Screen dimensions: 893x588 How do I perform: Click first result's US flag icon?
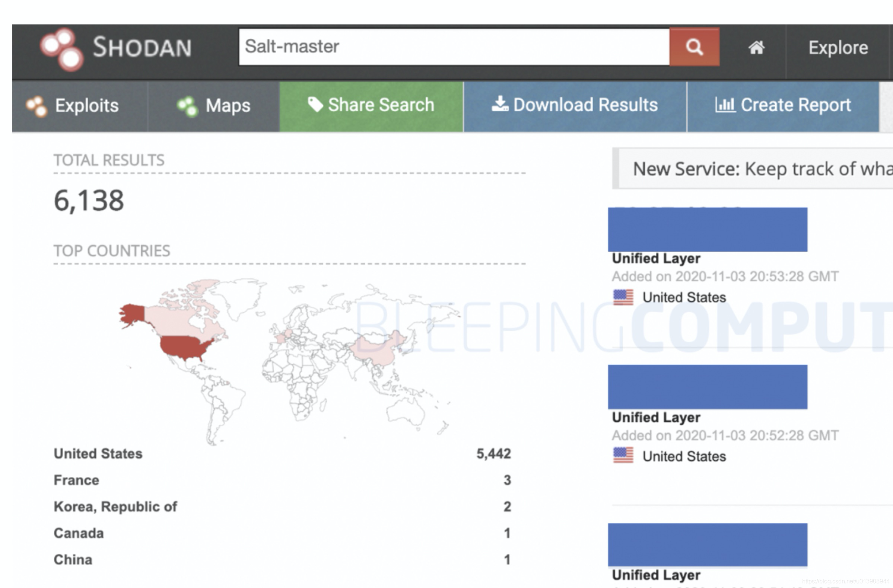coord(623,297)
